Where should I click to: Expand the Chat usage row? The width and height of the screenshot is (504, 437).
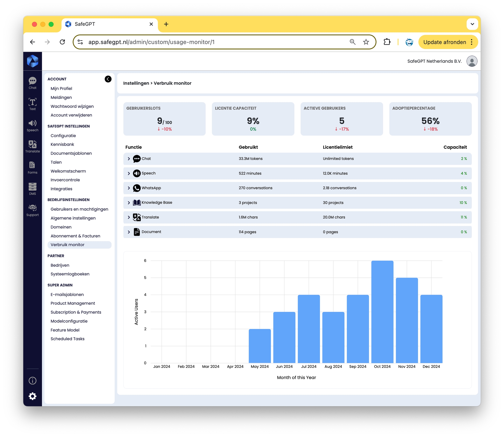coord(129,159)
